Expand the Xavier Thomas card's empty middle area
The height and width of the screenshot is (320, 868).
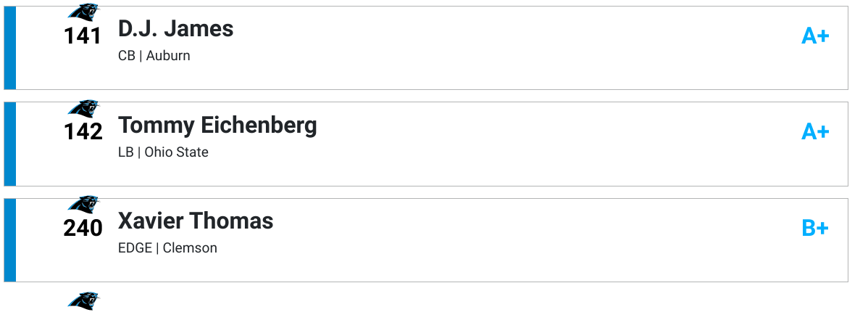tap(507, 240)
